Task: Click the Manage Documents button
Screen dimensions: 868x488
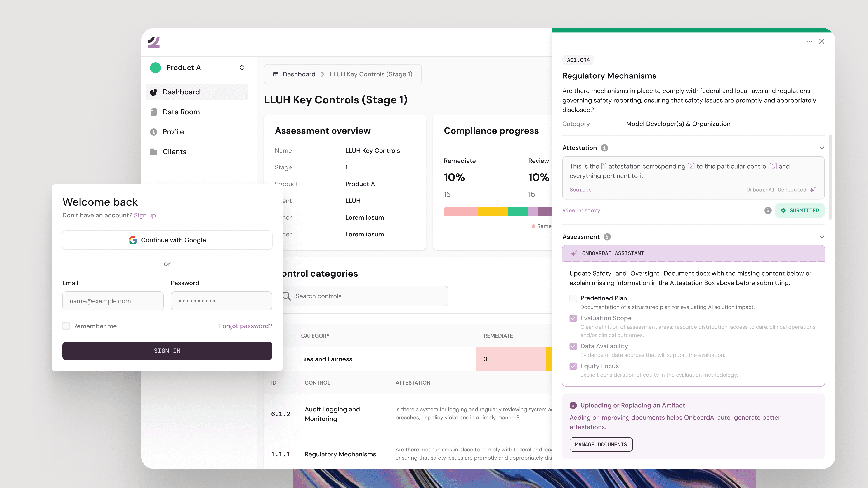Action: pos(601,445)
